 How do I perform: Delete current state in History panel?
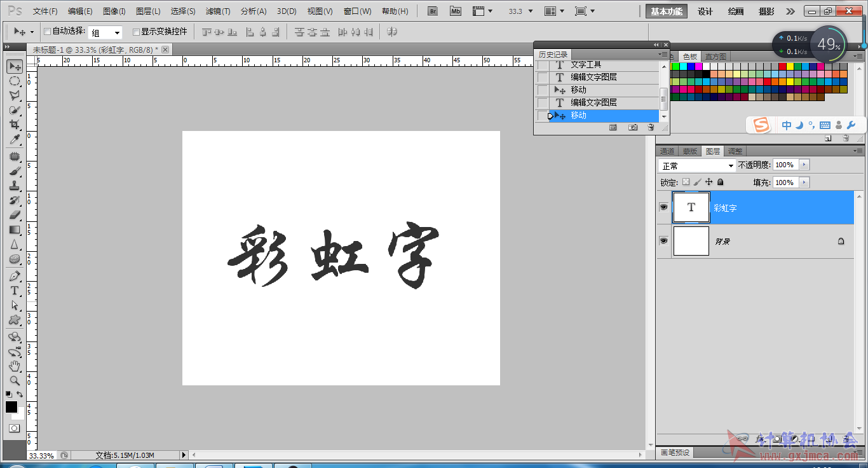[651, 127]
